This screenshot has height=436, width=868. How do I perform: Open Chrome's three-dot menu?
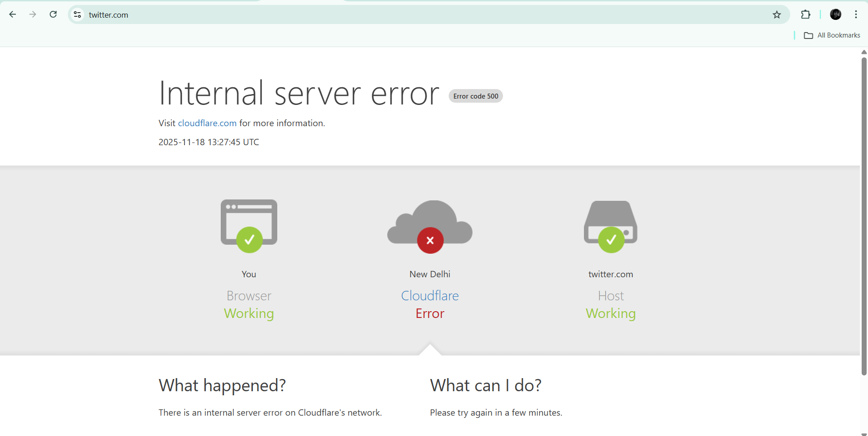coord(856,14)
